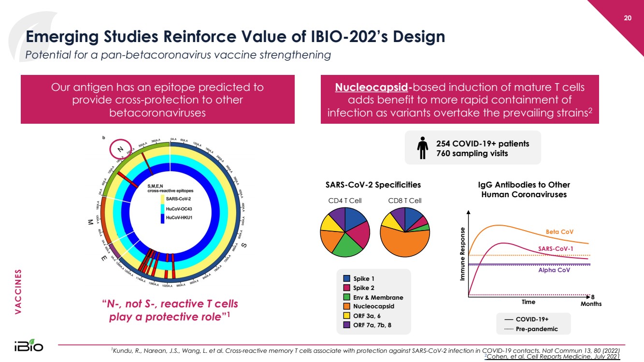Click the HuCoV-OC43 cyan legend swatch
Image resolution: width=644 pixels, height=362 pixels.
162,208
